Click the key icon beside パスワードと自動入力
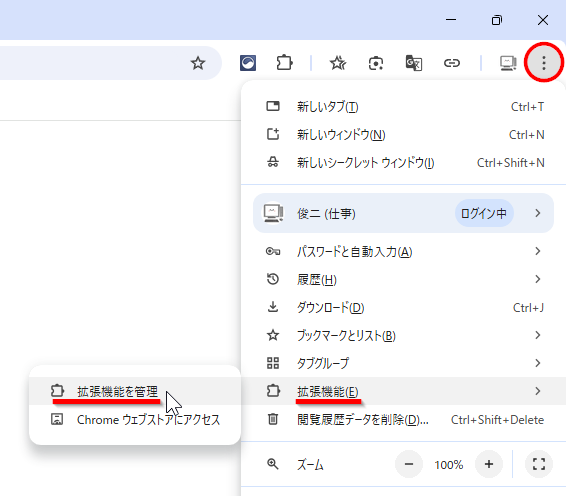 273,251
